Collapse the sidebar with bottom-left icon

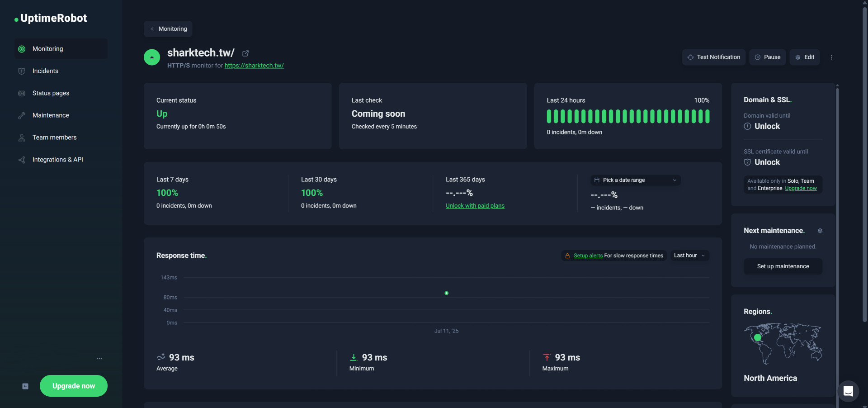(x=25, y=386)
